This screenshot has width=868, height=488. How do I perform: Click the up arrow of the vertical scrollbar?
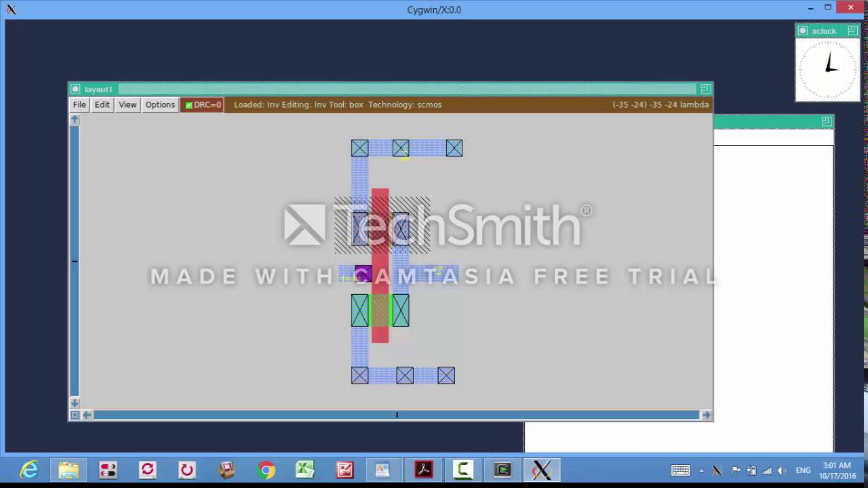point(75,120)
